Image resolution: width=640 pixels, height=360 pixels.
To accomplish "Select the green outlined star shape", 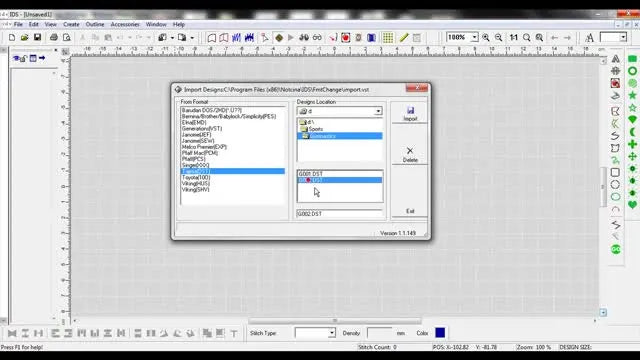I will tap(632, 107).
